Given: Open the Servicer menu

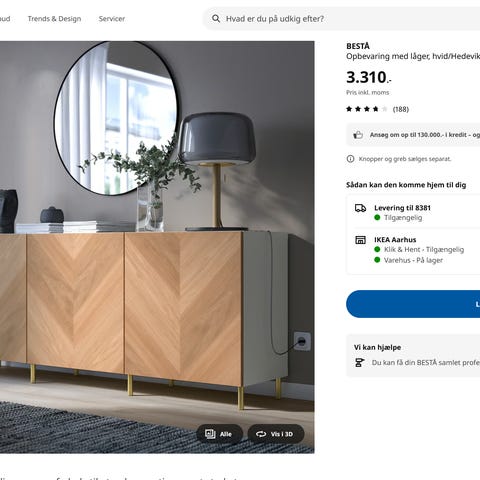Looking at the screenshot, I should 112,19.
